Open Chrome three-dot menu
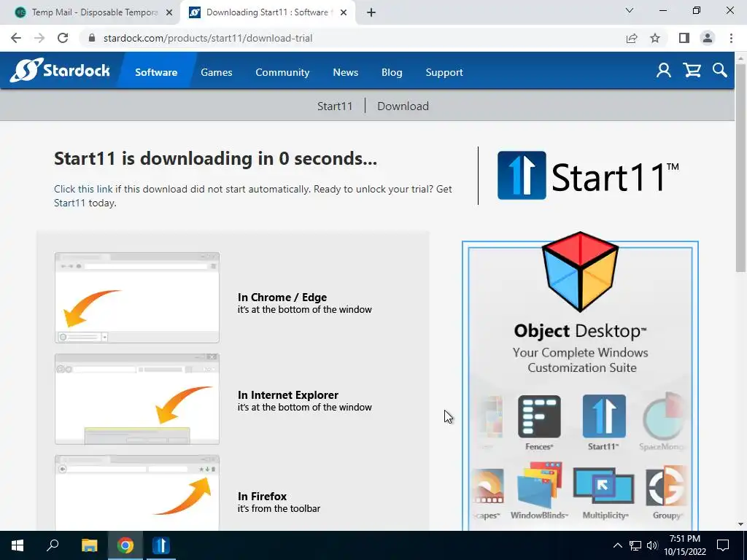Image resolution: width=747 pixels, height=560 pixels. tap(731, 38)
